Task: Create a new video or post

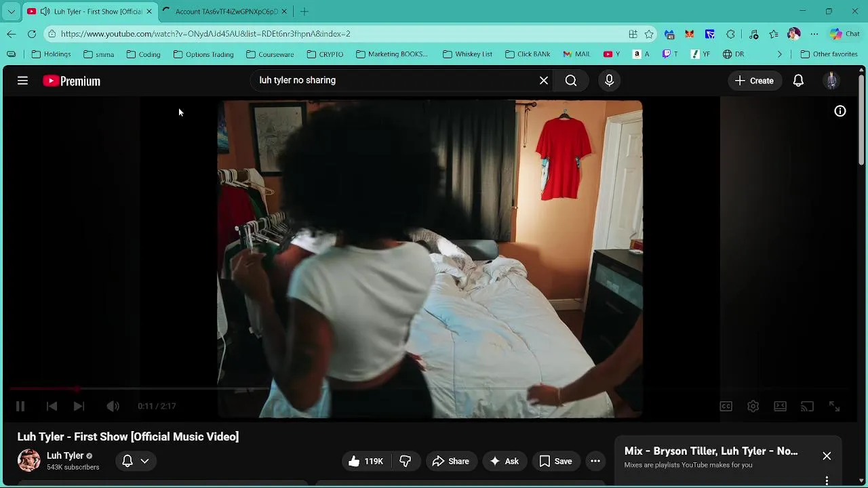Action: (754, 81)
